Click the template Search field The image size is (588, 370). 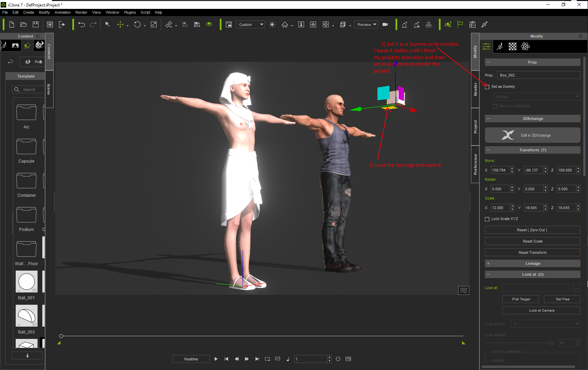29,90
